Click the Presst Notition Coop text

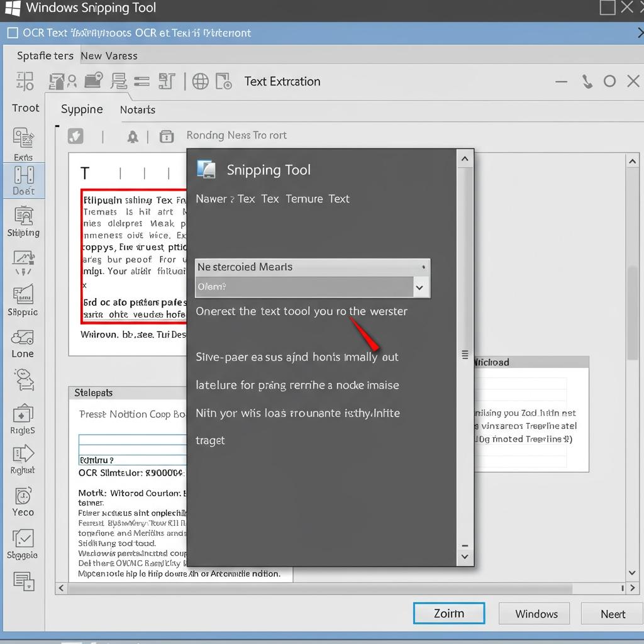132,414
